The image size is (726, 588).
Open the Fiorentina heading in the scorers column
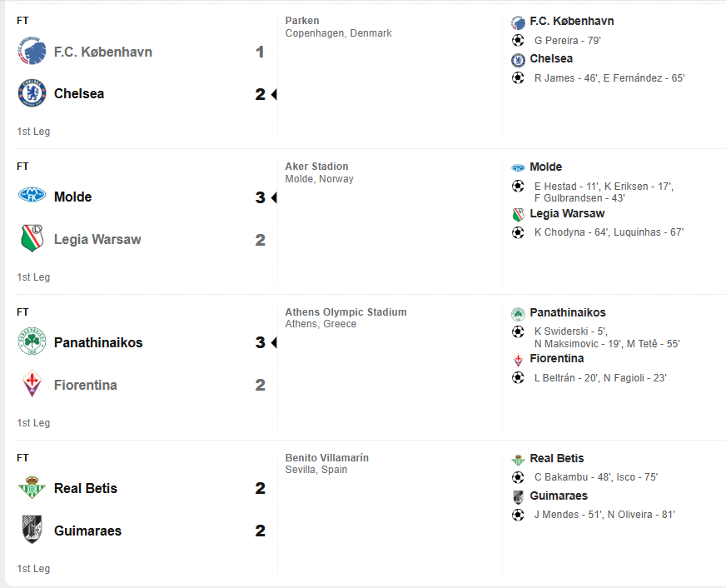[556, 358]
